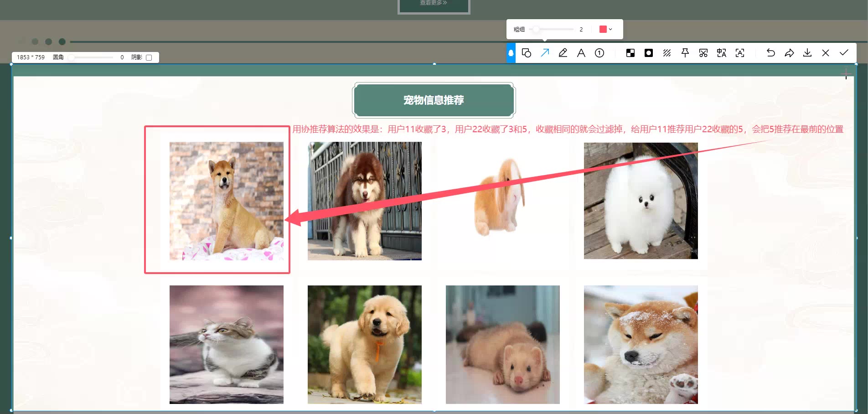Save screenshot with download icon
Image resolution: width=868 pixels, height=414 pixels.
pos(807,53)
